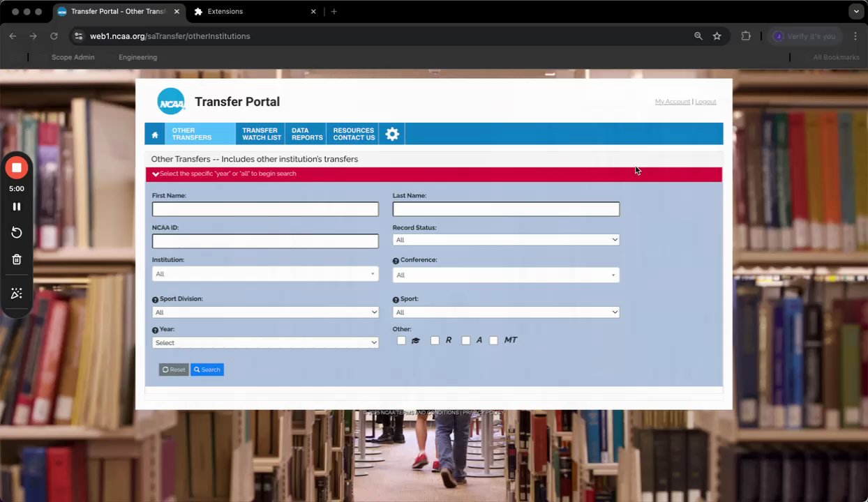868x502 pixels.
Task: Bookmark this page with the star icon
Action: click(x=717, y=36)
